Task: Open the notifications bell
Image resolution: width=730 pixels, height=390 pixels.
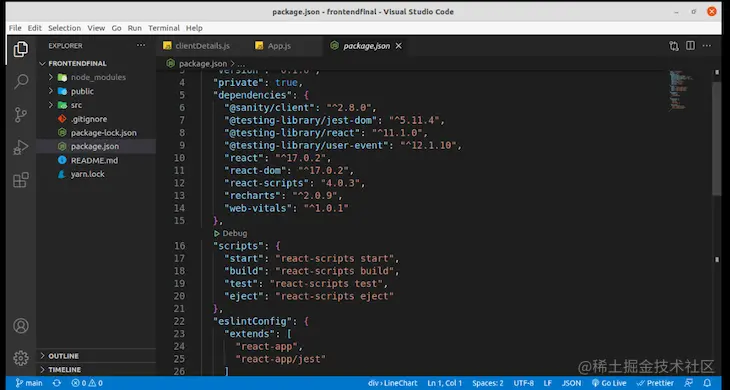Action: [x=707, y=383]
